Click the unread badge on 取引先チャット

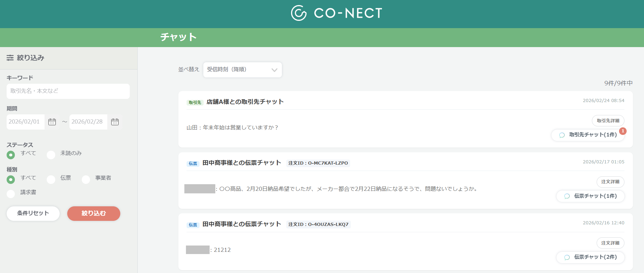tap(623, 131)
